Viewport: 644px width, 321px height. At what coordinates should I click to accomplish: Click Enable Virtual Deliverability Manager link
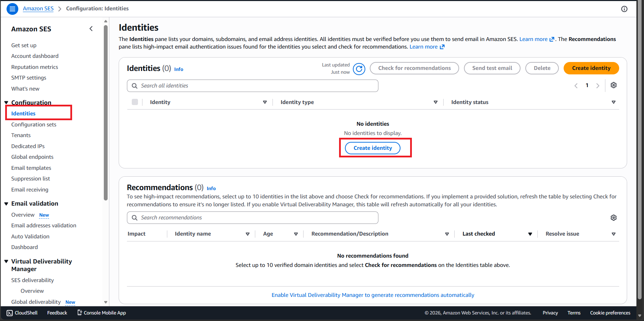tap(373, 295)
